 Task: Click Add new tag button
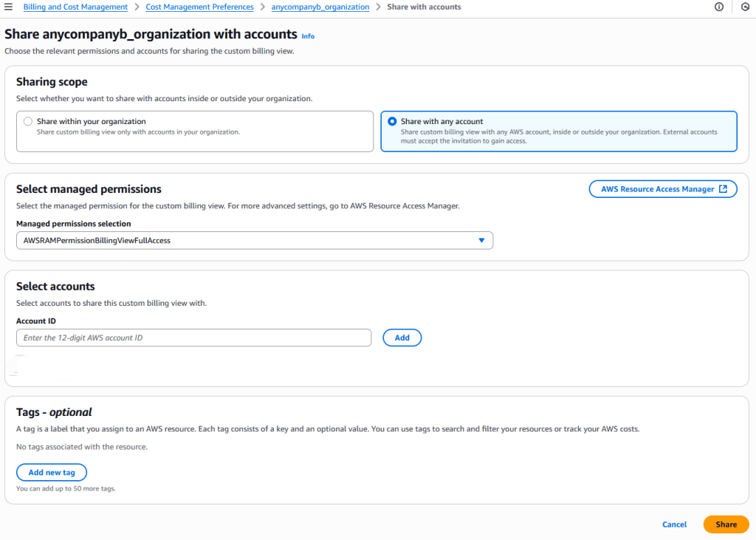52,472
